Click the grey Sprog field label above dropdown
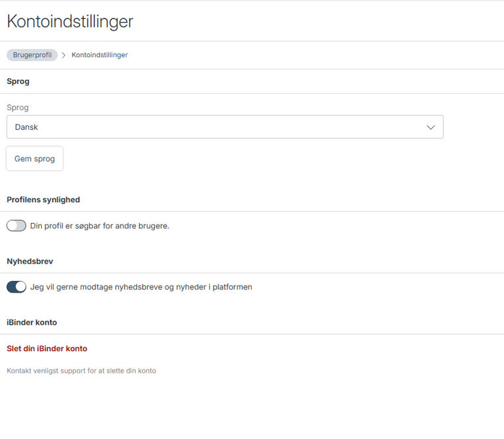This screenshot has width=504, height=439. (x=18, y=108)
